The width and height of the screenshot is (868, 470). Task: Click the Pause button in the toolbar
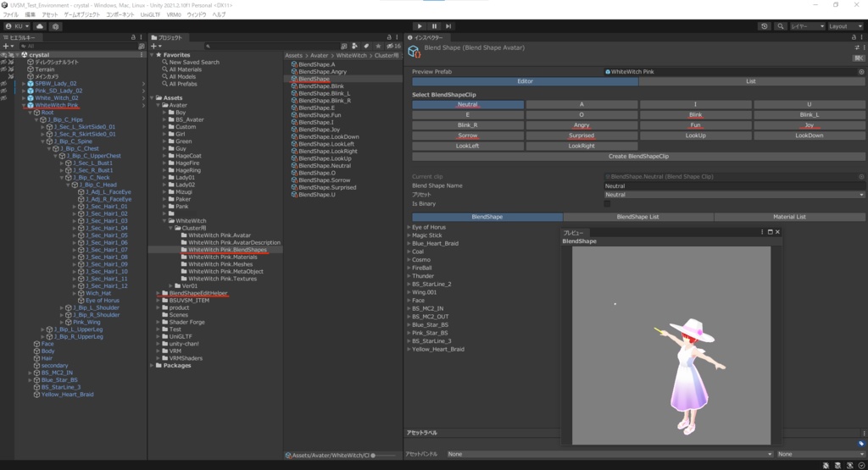[434, 26]
